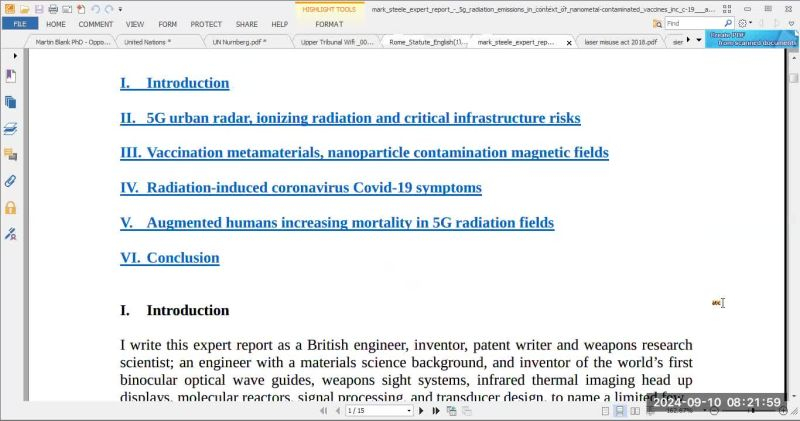
Task: Click the Print icon in quick access toolbar
Action: (x=52, y=8)
